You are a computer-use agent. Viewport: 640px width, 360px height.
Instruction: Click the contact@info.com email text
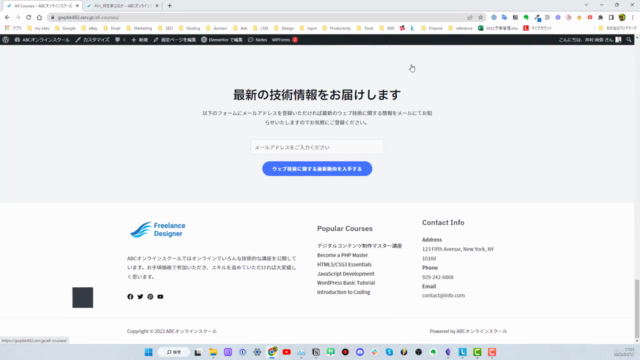443,295
